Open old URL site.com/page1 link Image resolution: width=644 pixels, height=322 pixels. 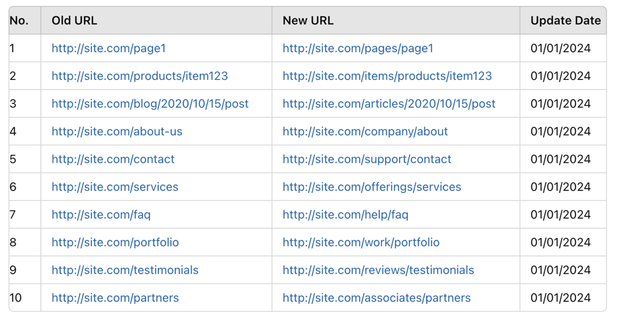click(x=109, y=49)
